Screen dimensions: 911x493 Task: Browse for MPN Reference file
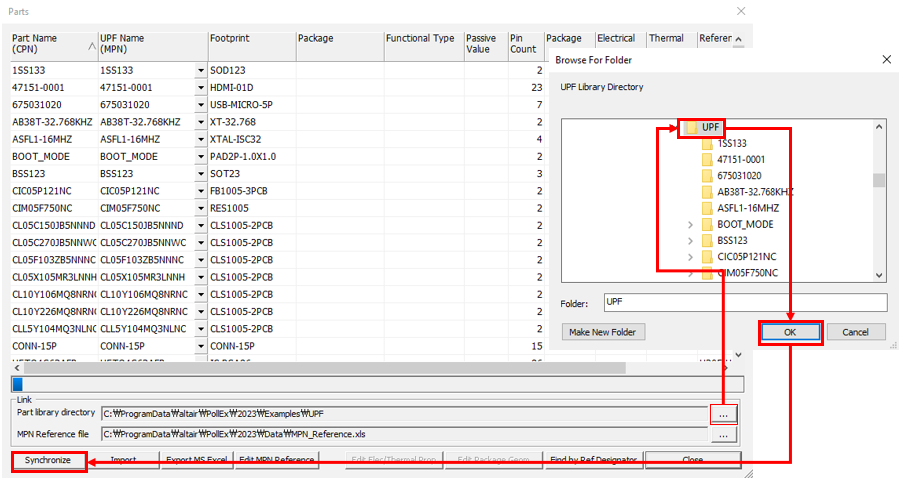723,435
